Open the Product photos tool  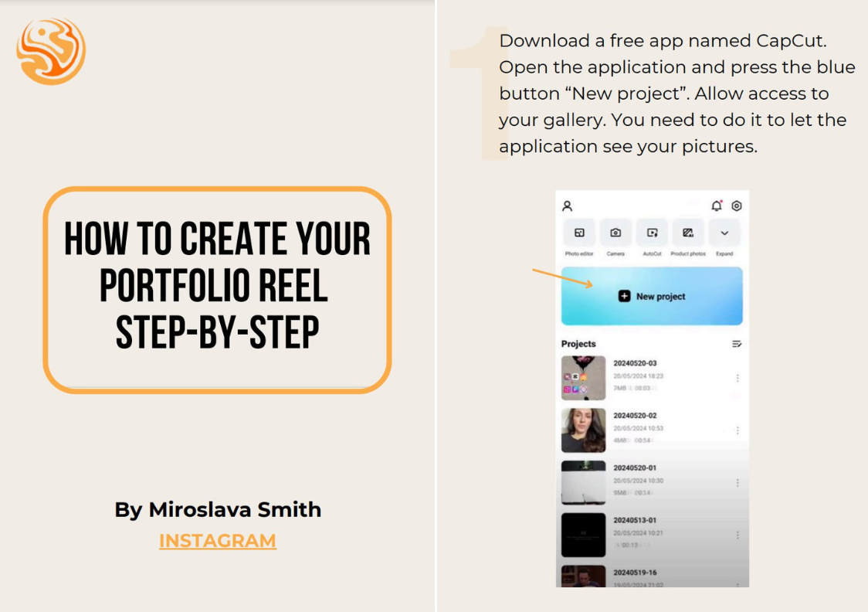click(688, 233)
